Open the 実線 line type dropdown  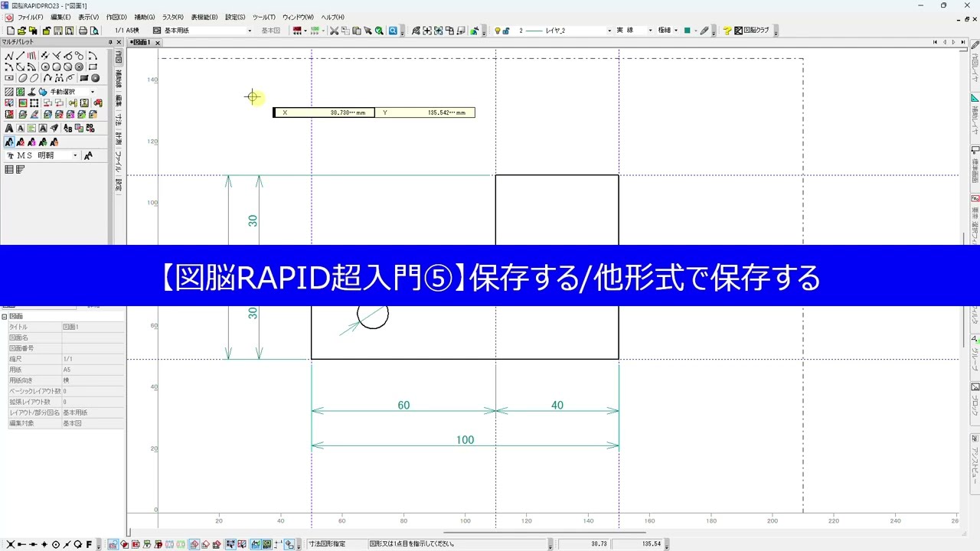650,31
